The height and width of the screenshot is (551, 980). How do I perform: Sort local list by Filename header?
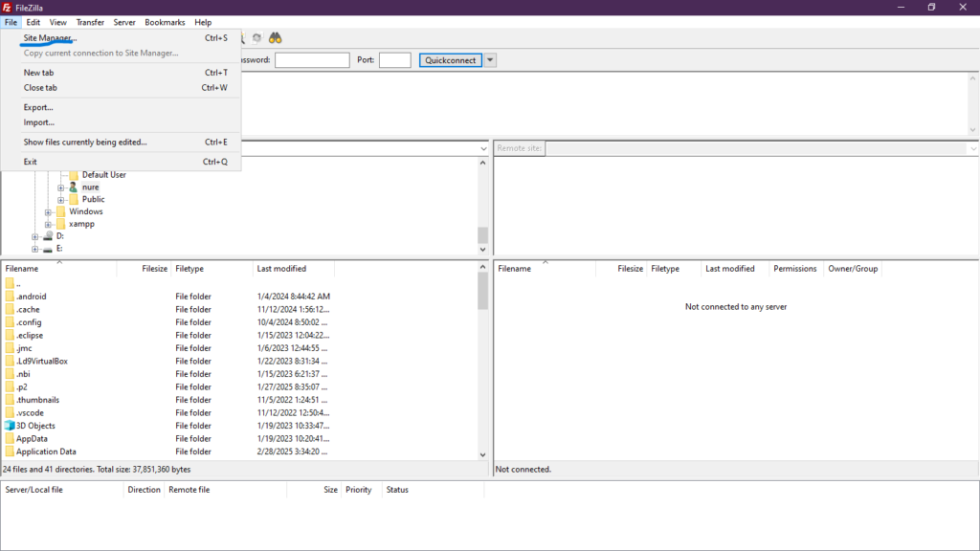coord(59,269)
